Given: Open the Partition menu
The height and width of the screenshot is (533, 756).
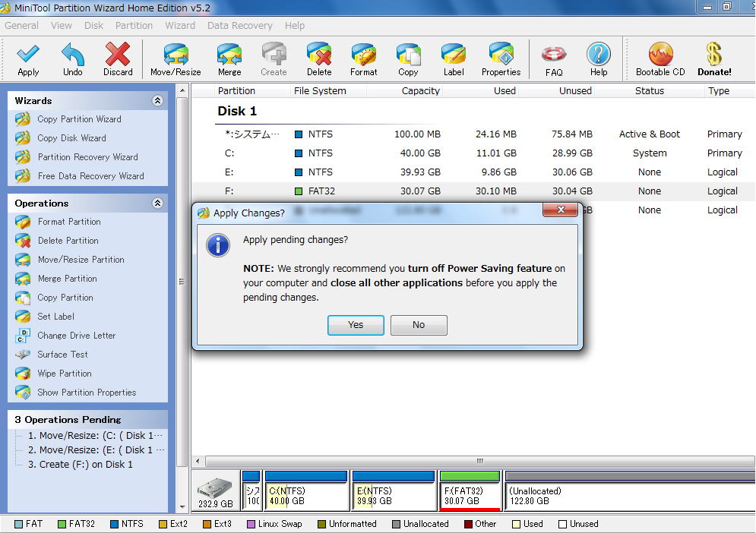Looking at the screenshot, I should pyautogui.click(x=134, y=26).
